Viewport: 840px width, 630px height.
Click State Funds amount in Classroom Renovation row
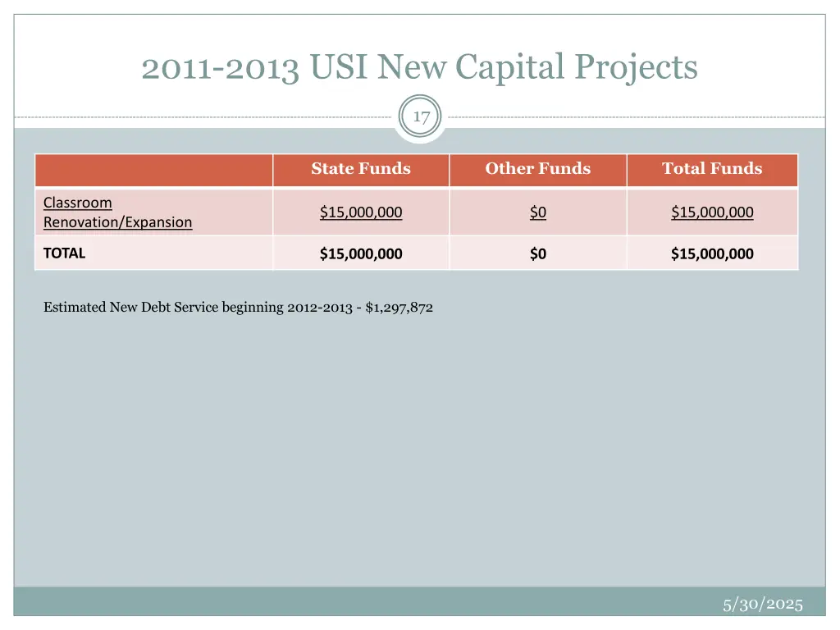click(361, 212)
